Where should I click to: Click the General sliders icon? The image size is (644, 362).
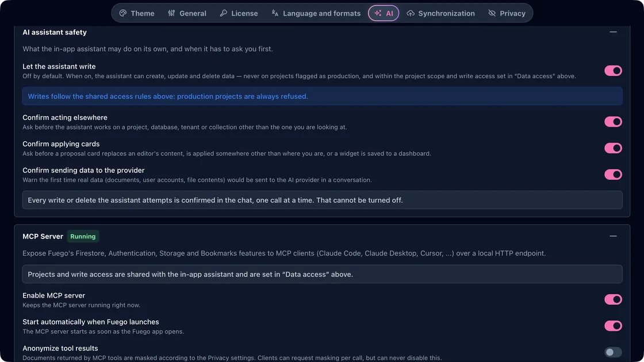click(x=172, y=13)
